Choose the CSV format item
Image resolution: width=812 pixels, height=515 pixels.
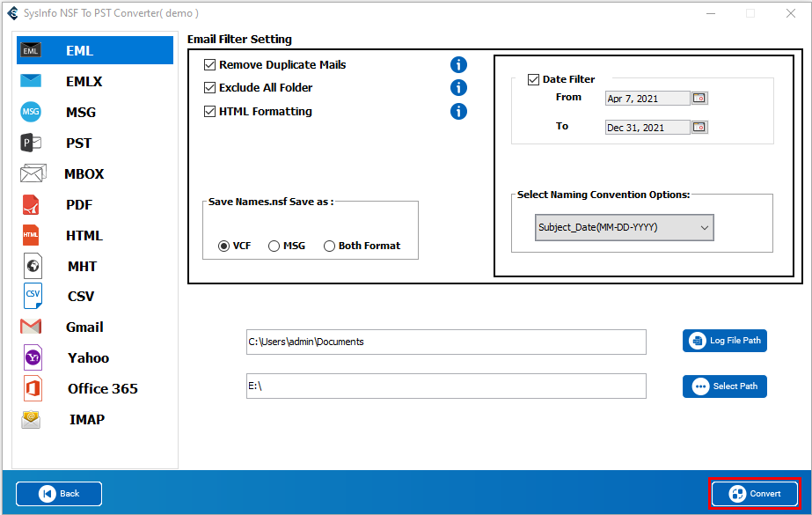(x=80, y=296)
